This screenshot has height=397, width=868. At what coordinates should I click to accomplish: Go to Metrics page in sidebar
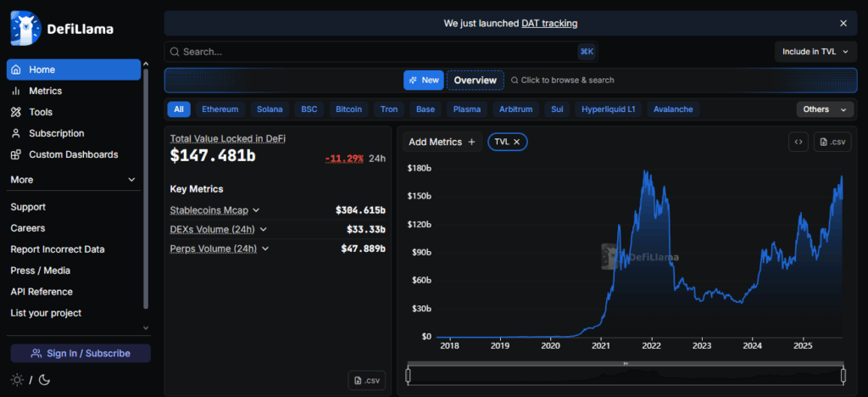(x=45, y=91)
